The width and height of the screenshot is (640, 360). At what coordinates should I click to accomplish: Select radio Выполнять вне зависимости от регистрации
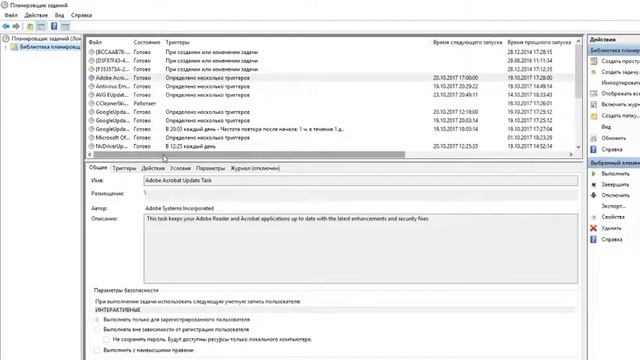[97, 329]
